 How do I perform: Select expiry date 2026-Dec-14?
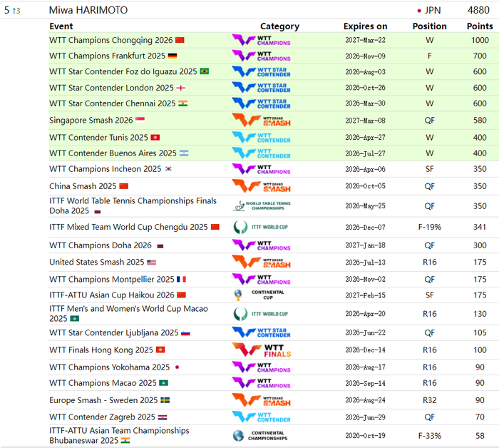(x=365, y=350)
